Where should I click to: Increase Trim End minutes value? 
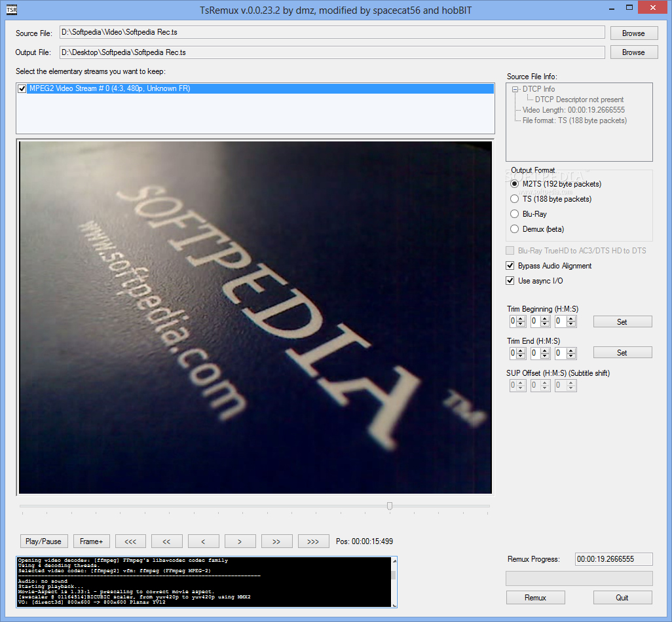[x=545, y=351]
